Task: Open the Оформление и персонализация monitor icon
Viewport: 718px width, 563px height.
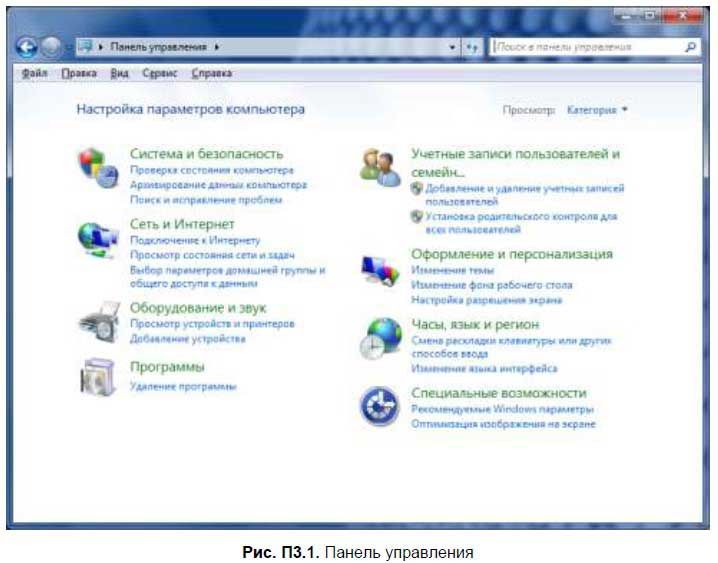Action: [x=380, y=271]
